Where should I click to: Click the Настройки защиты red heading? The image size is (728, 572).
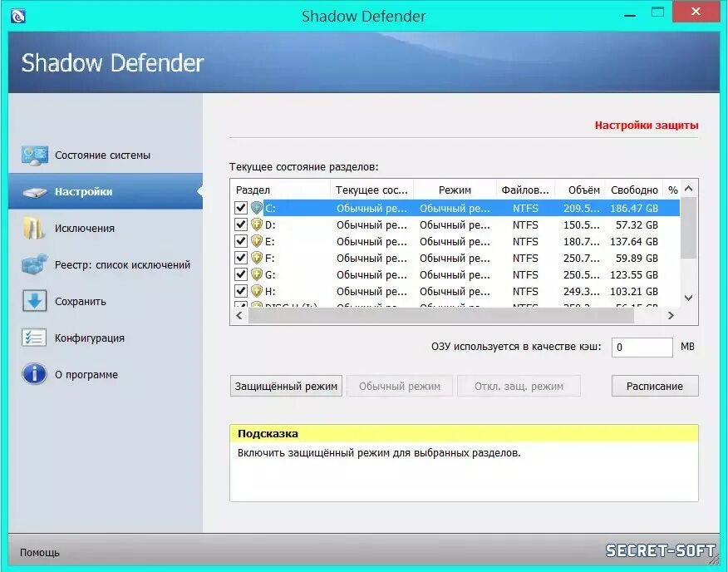(x=647, y=125)
